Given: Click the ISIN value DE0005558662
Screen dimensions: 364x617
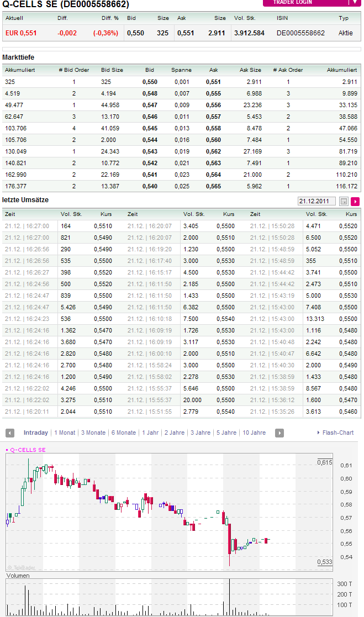Looking at the screenshot, I should (300, 33).
